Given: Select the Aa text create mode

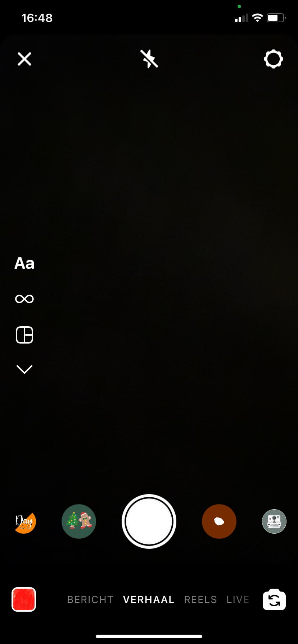Looking at the screenshot, I should (24, 263).
